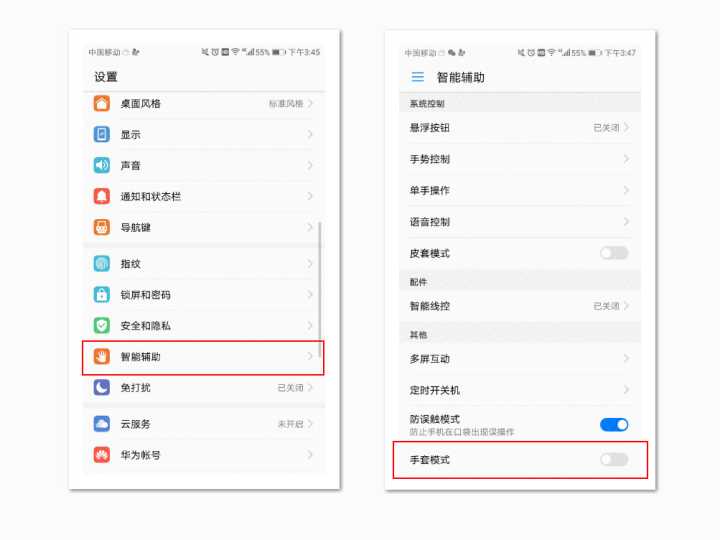Tap the 锁屏和密码 lock icon
The width and height of the screenshot is (720, 540).
coord(101,294)
